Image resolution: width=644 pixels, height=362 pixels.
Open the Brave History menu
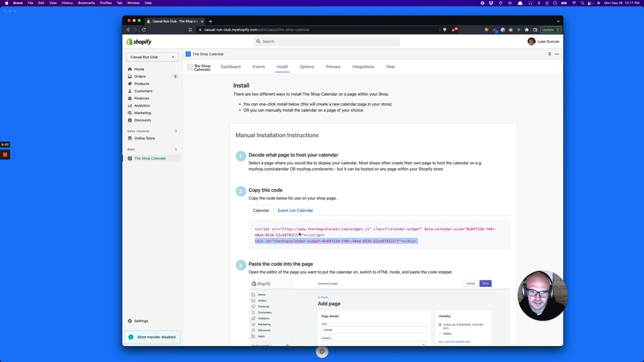pyautogui.click(x=67, y=3)
